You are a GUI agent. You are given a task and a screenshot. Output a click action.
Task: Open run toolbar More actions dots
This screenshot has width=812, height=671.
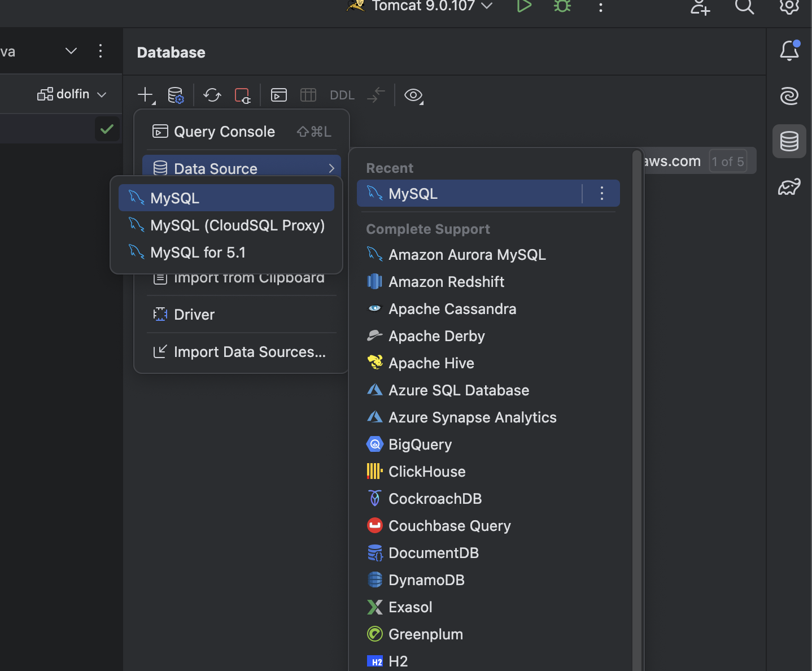tap(601, 7)
